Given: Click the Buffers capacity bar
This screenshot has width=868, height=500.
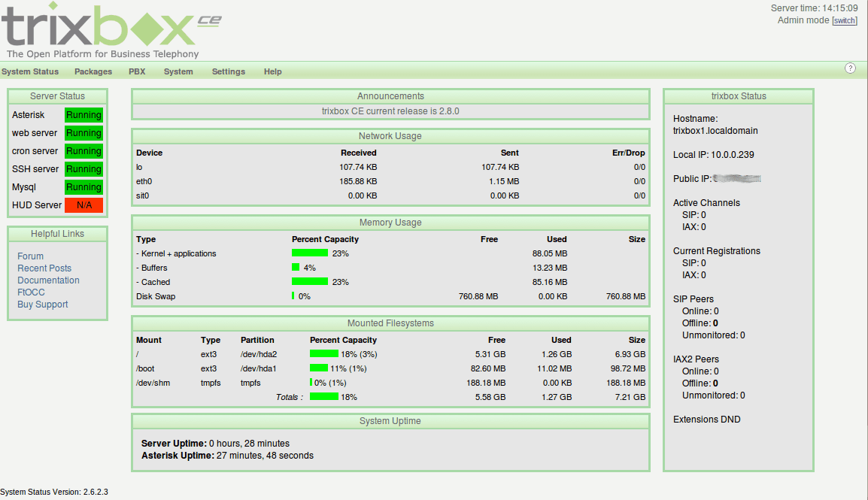Looking at the screenshot, I should (x=296, y=268).
